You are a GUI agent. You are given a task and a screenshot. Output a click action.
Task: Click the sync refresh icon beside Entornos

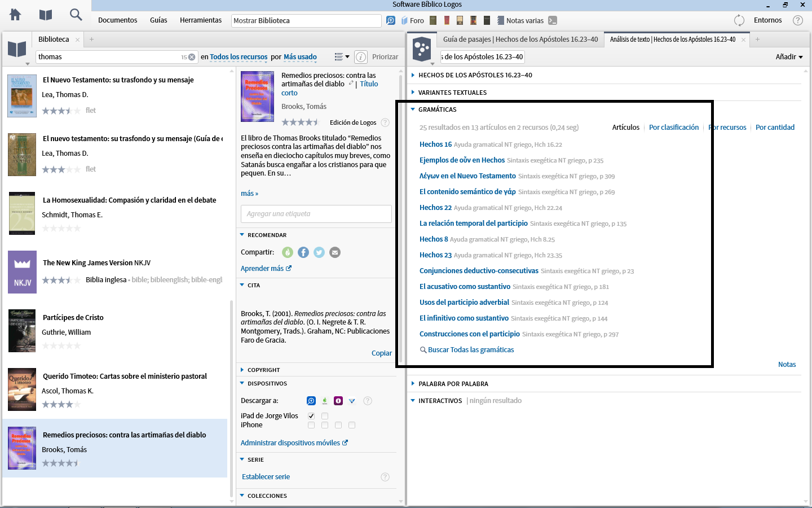739,20
